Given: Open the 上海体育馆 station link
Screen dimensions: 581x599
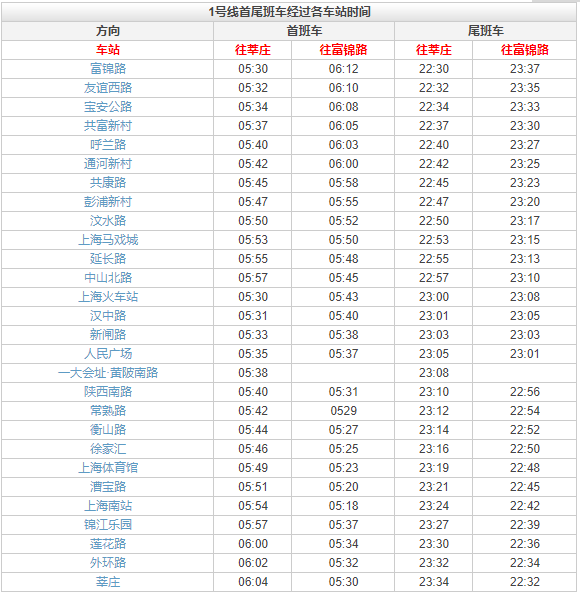Looking at the screenshot, I should 108,468.
